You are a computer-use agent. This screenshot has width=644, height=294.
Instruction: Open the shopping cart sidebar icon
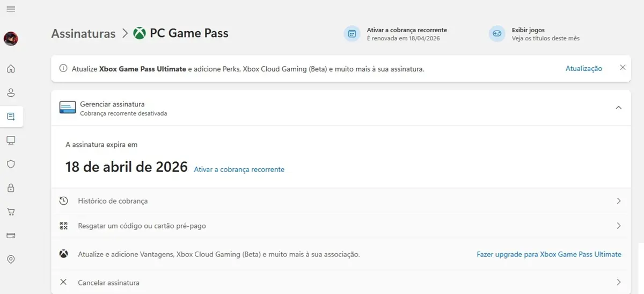11,212
